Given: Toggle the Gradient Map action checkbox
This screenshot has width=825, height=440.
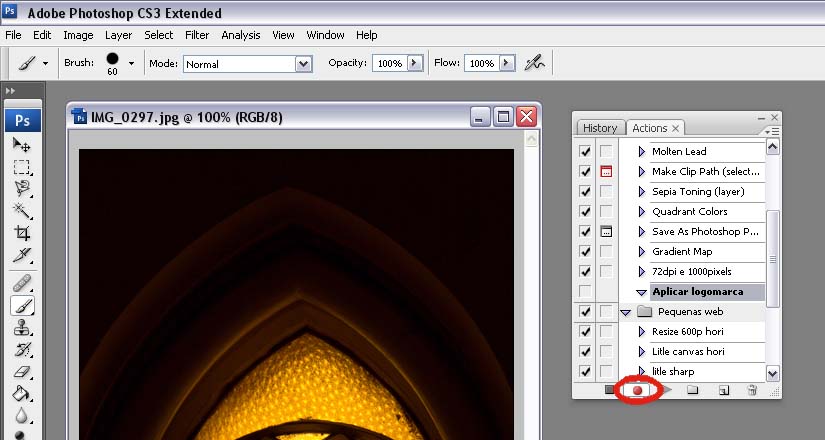Looking at the screenshot, I should click(586, 251).
